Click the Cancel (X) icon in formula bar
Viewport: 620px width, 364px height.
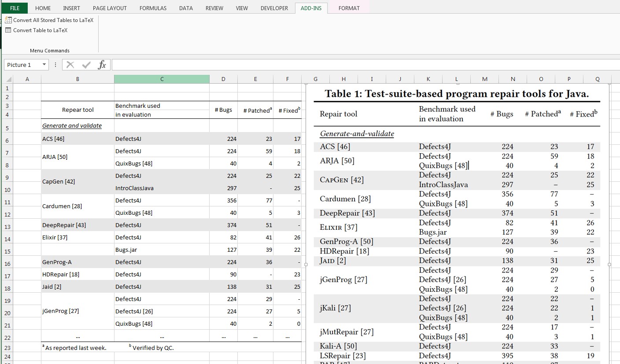pos(70,64)
